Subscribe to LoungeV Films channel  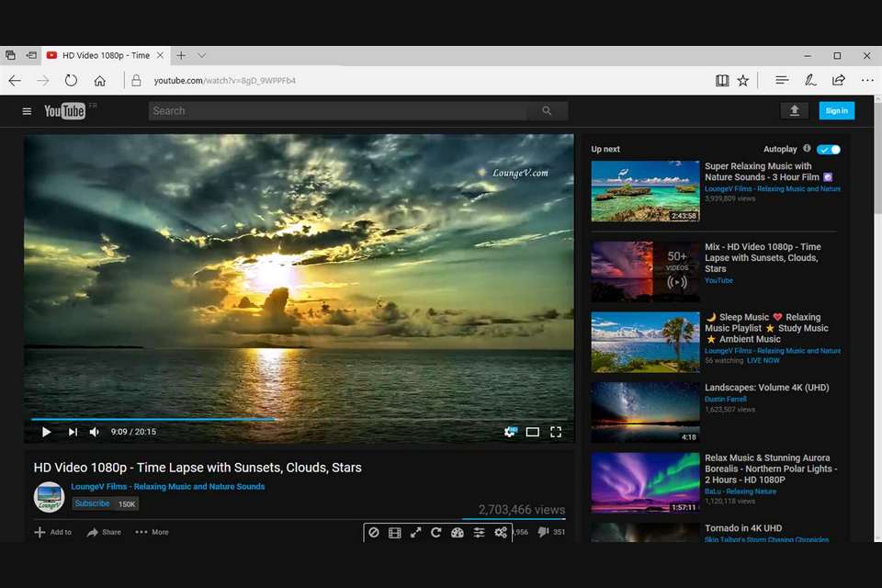click(92, 503)
